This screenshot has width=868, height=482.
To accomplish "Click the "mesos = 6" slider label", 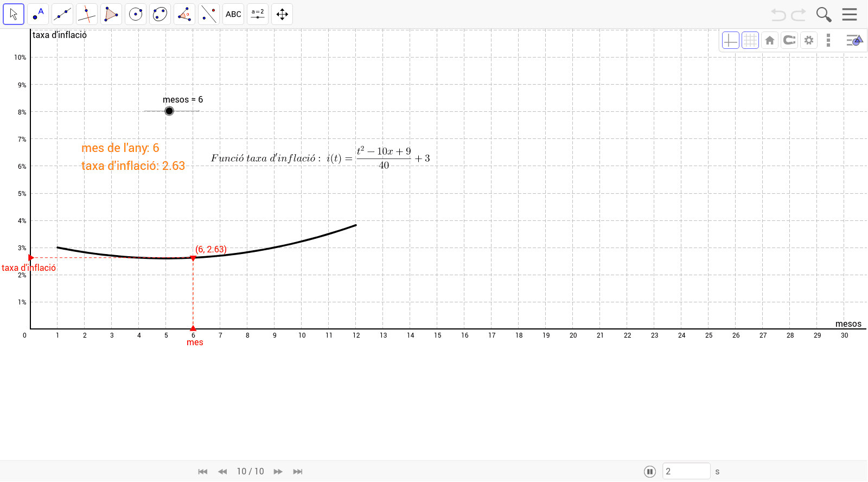I will [x=183, y=99].
